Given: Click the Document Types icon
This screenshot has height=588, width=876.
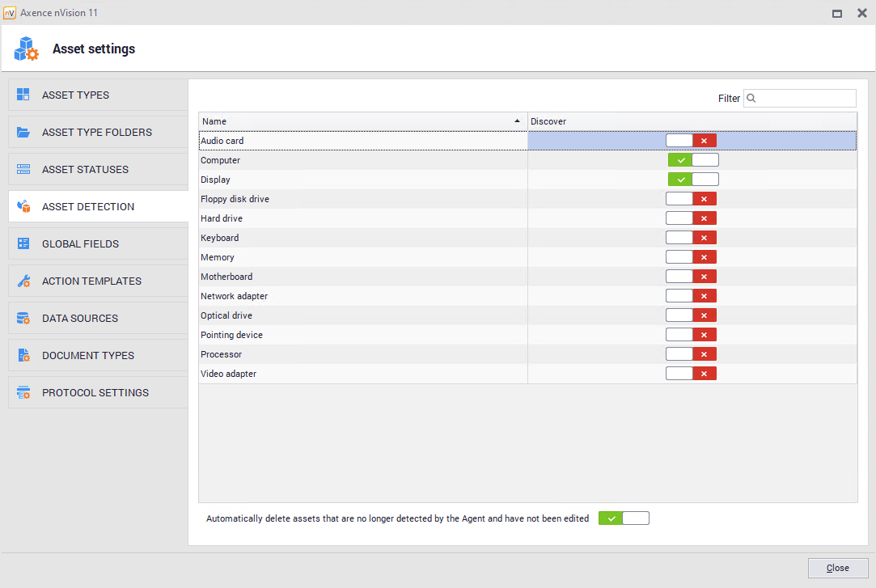Looking at the screenshot, I should tap(23, 355).
